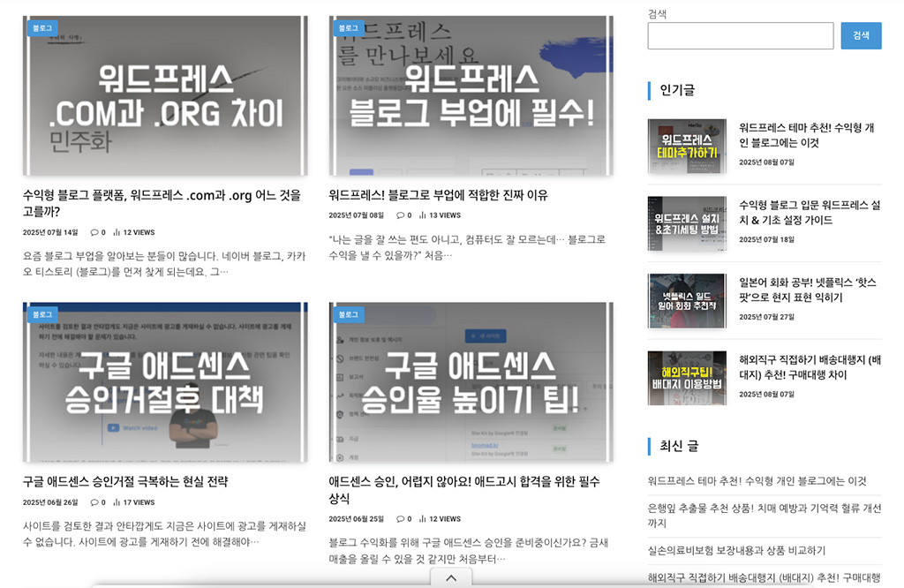Click excerpt '사이트를 검토한 결과 안타깝게도'

164,534
